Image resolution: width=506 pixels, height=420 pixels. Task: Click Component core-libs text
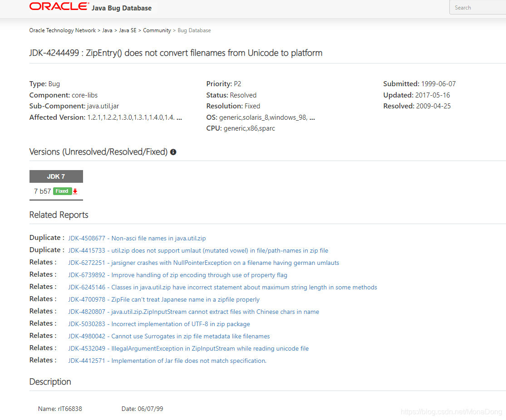pyautogui.click(x=63, y=95)
